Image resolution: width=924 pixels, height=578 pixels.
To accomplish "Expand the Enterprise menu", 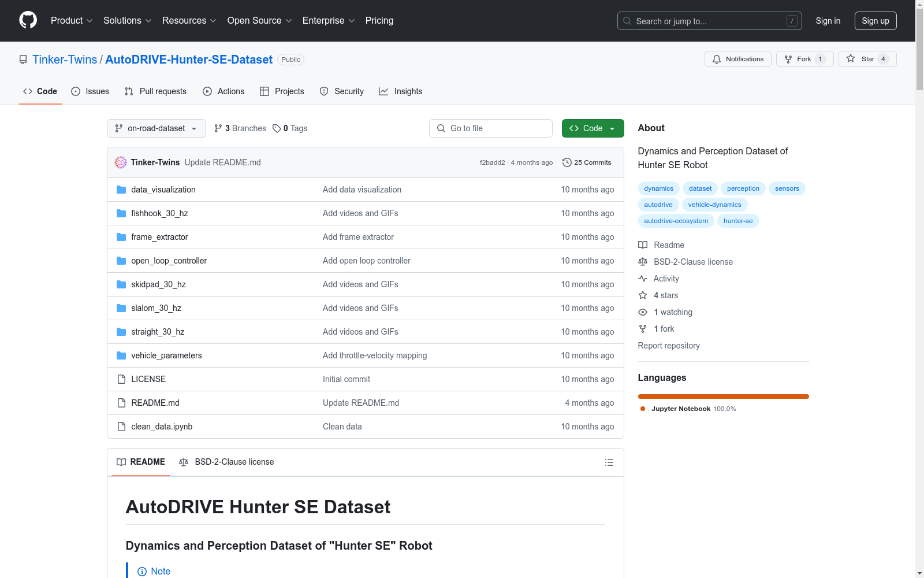I will 329,20.
